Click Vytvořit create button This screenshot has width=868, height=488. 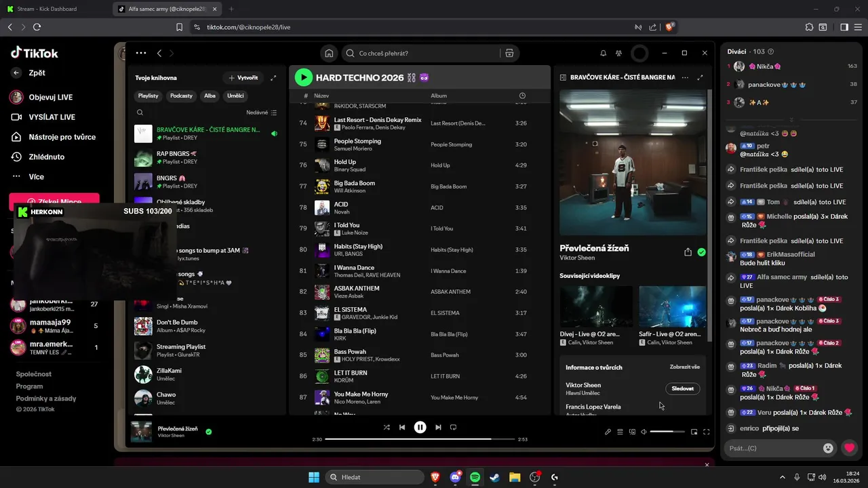click(x=243, y=78)
